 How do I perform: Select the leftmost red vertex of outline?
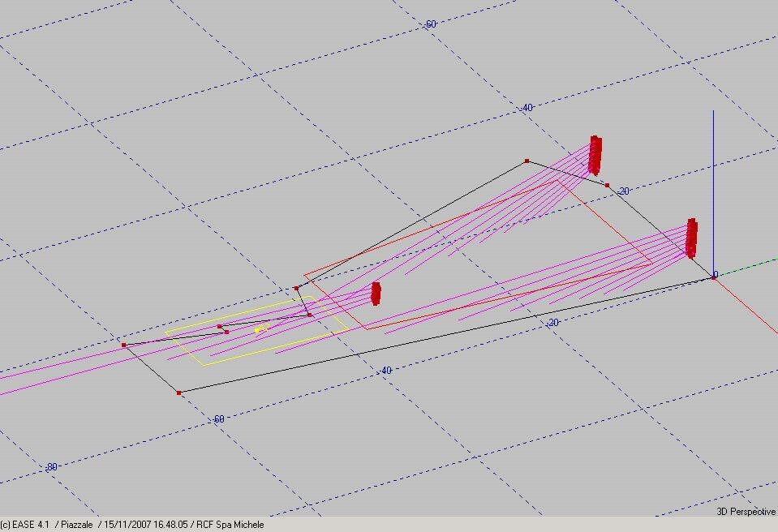pos(123,345)
